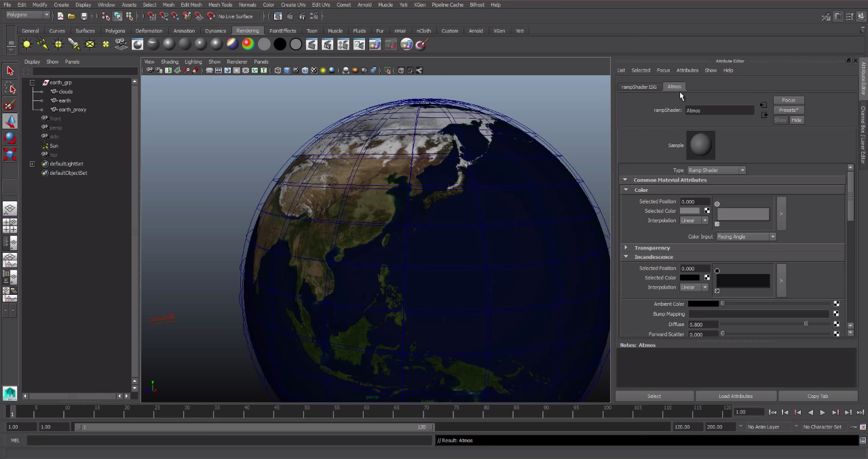Click the Ambient Color map checker button

(836, 304)
